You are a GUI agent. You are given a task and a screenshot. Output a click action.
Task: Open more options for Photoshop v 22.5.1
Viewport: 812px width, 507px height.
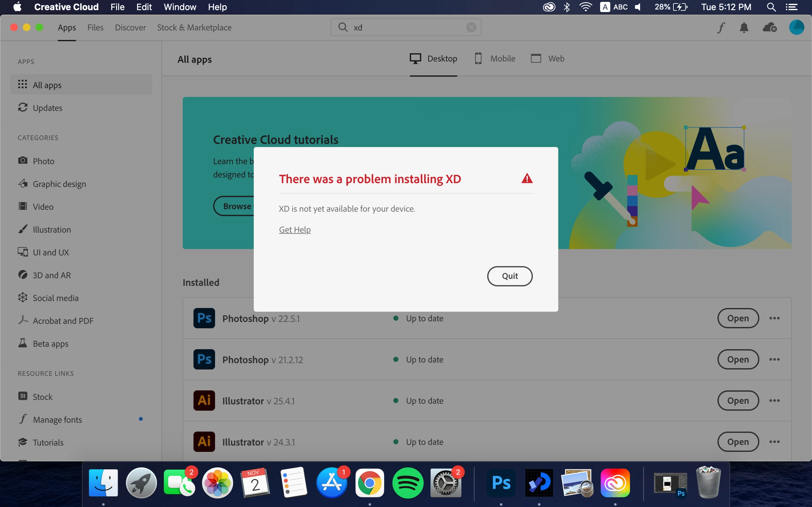coord(774,318)
